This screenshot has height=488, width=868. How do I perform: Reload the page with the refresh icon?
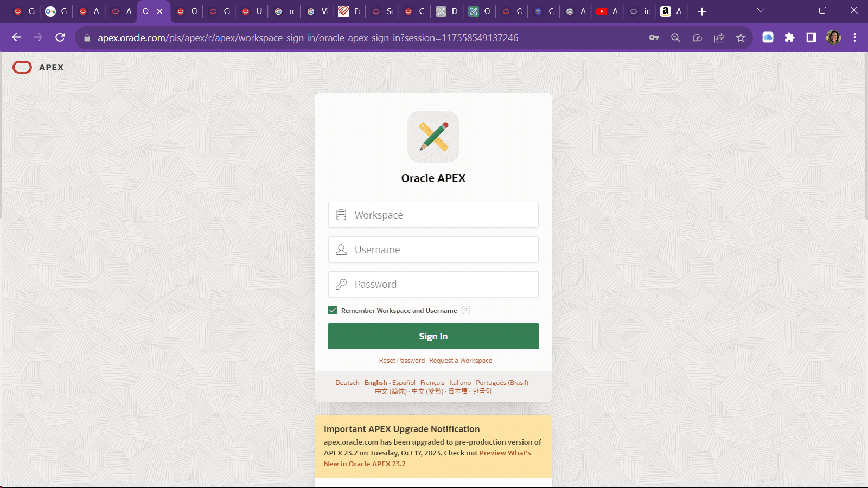pyautogui.click(x=60, y=37)
